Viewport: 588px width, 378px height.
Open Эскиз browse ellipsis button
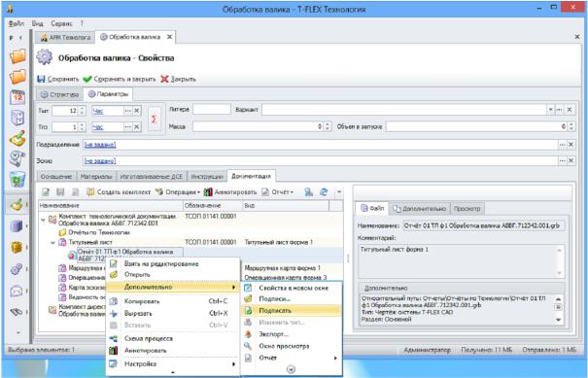pos(562,161)
